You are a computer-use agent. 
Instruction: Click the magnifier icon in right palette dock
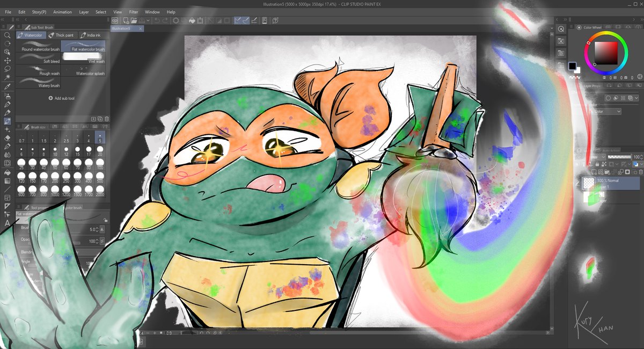coord(561,29)
